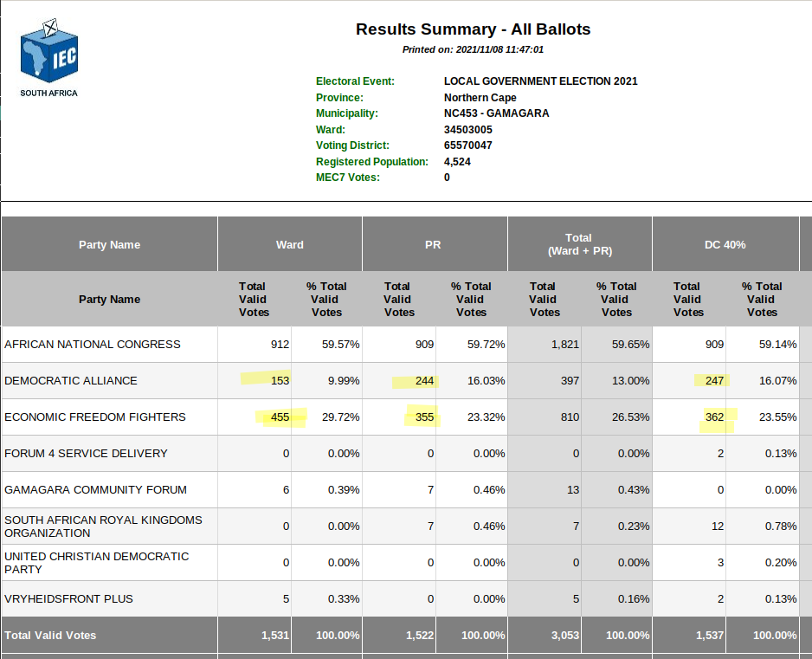Click the 'MEC7 Votes:' label

click(348, 178)
